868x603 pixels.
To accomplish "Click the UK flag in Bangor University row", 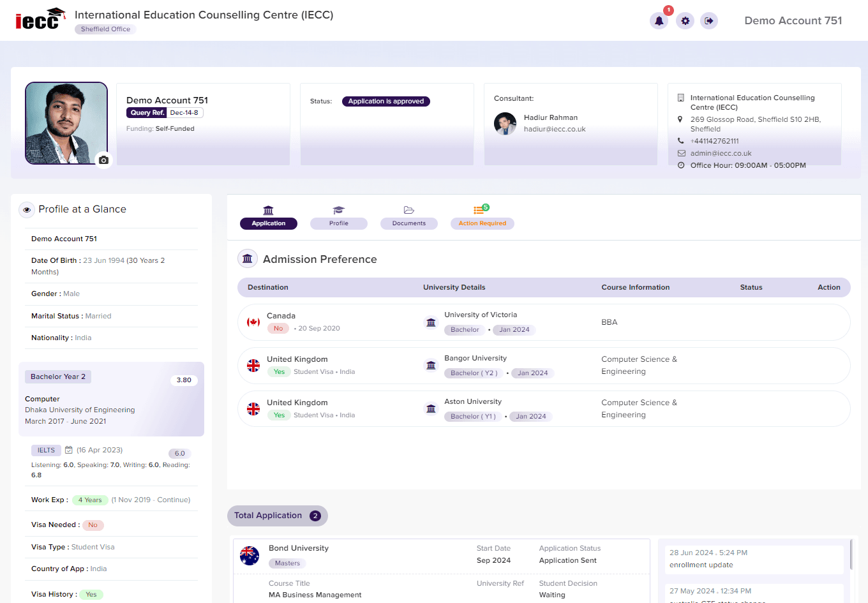I will point(253,366).
